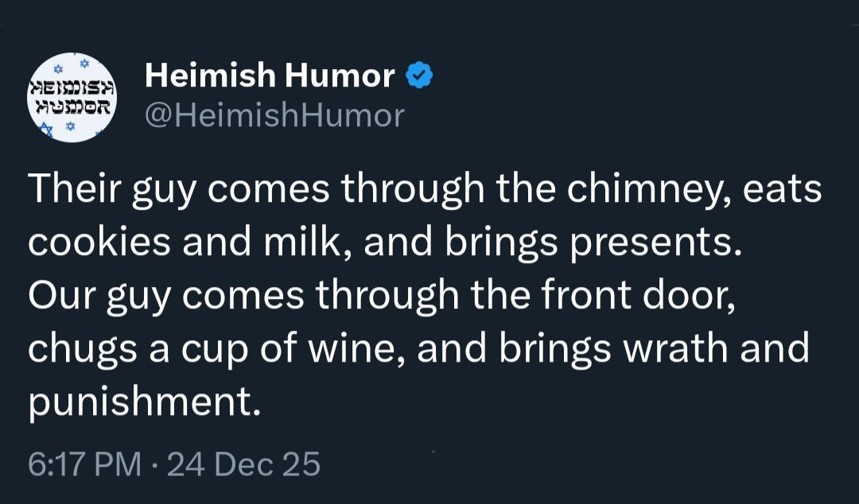859x504 pixels.
Task: Click the @HeimishHumor handle
Action: [x=274, y=116]
